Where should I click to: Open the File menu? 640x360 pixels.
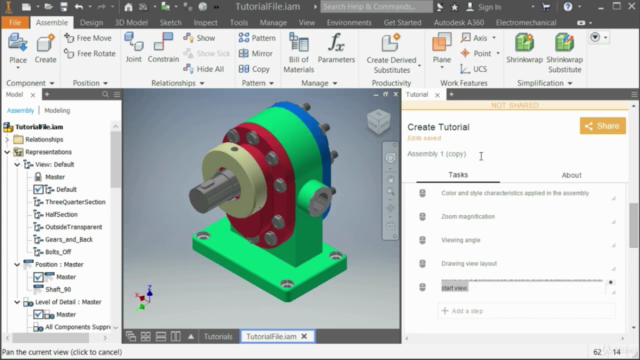pos(15,22)
